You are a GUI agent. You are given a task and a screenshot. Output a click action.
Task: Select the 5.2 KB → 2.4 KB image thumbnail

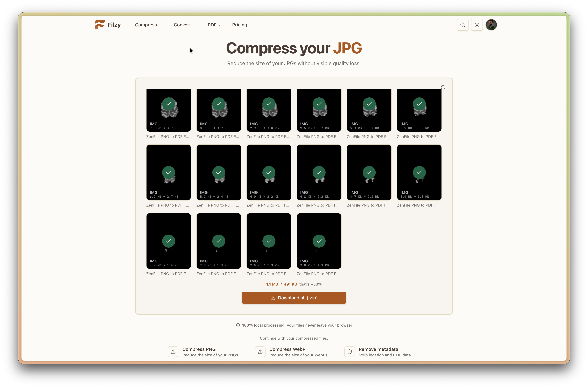tap(219, 172)
